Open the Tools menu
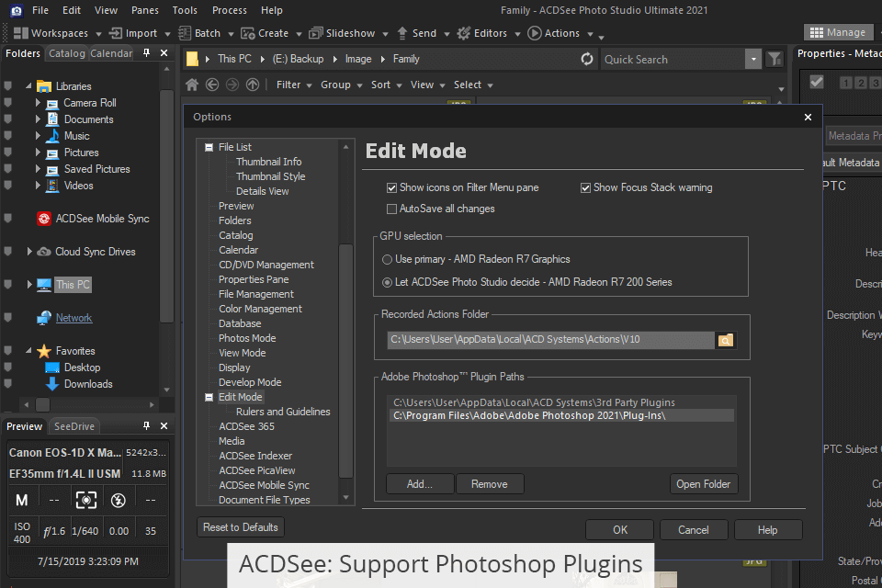882x588 pixels. [185, 10]
